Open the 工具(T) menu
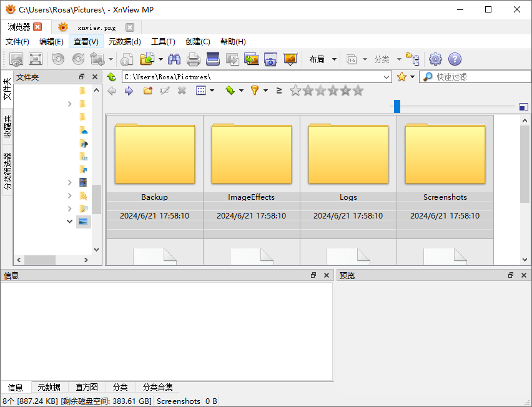The image size is (532, 407). tap(163, 41)
